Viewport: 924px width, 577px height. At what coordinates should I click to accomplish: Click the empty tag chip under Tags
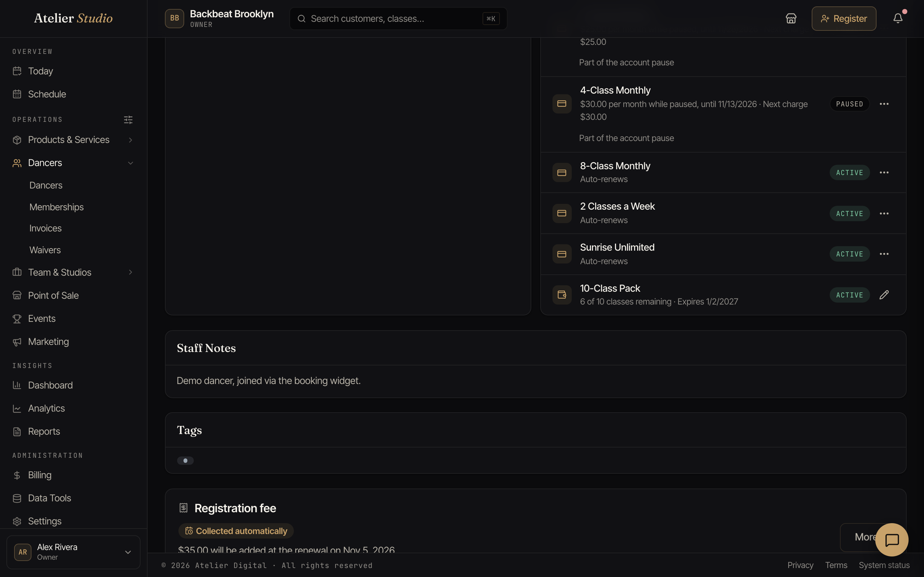(185, 461)
